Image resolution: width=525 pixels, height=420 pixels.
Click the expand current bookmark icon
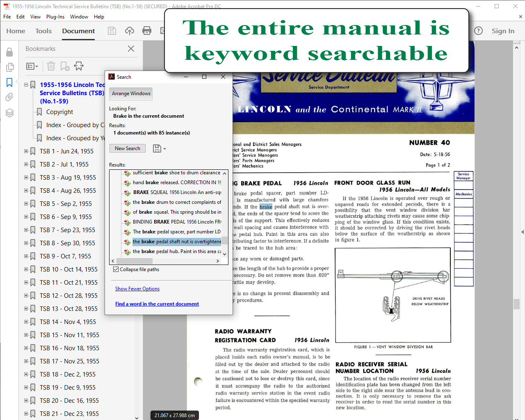79,66
